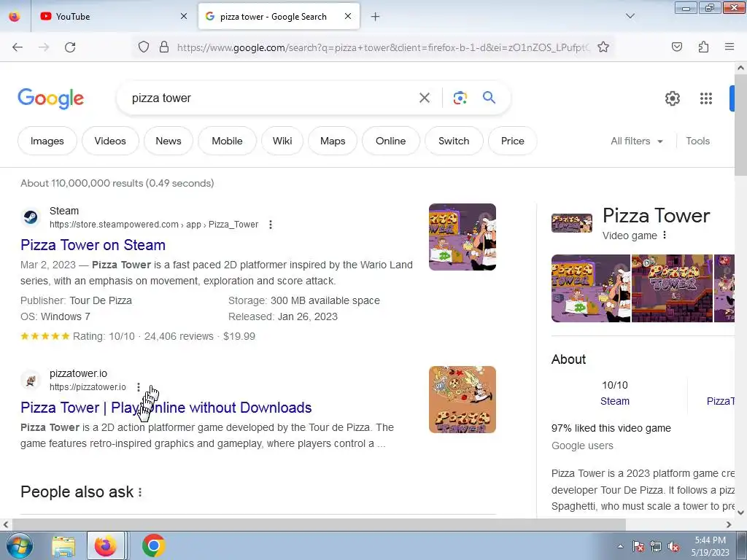Select the Online filter chip
747x560 pixels.
click(x=391, y=141)
